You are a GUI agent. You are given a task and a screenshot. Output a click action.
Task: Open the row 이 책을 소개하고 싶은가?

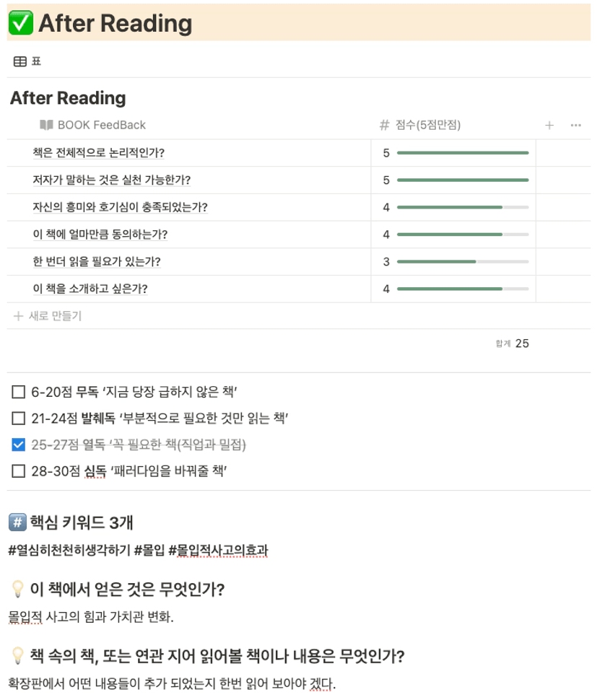90,289
